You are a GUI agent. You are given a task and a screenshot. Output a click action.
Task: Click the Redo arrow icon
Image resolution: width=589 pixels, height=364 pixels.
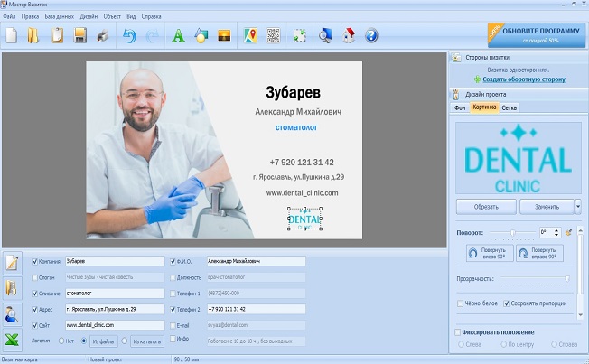click(152, 36)
